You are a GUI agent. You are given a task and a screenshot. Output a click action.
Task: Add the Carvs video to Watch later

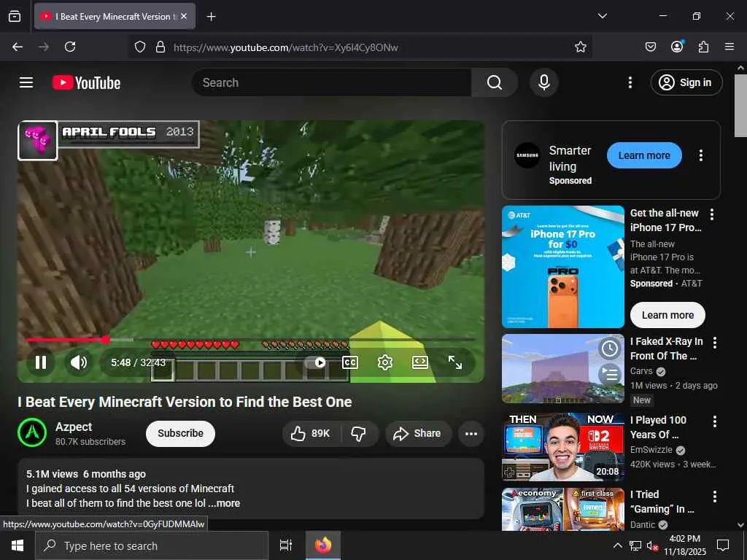609,349
